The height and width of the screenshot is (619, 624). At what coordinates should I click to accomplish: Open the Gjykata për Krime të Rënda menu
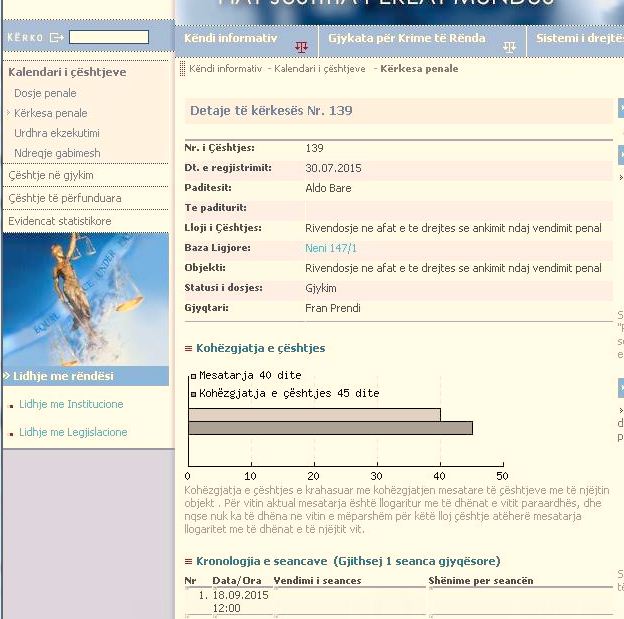point(407,38)
